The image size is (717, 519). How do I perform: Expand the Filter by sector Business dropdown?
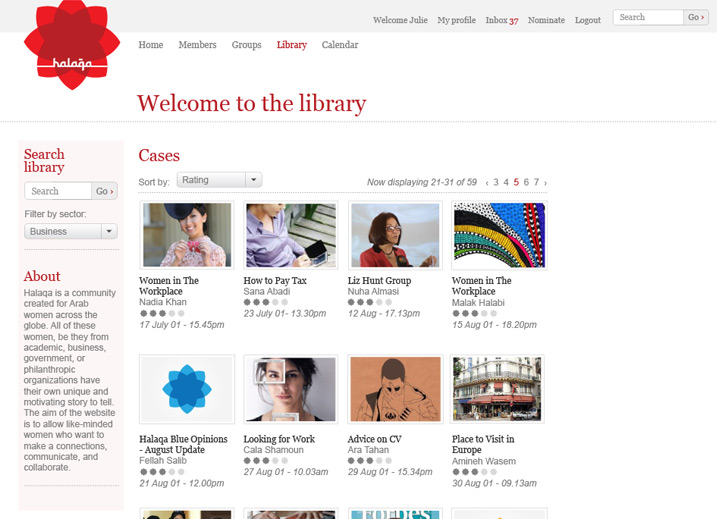71,231
